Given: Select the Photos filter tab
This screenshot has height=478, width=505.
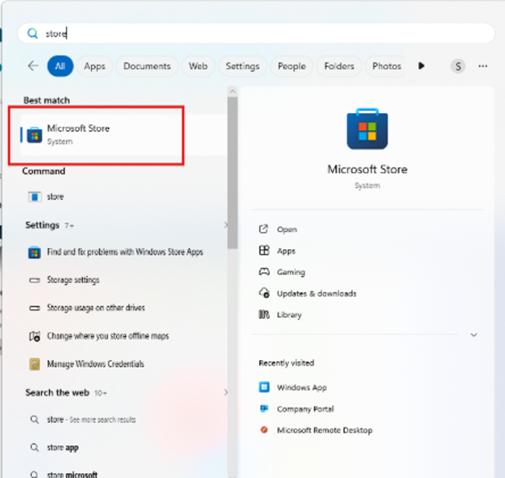Looking at the screenshot, I should [387, 66].
